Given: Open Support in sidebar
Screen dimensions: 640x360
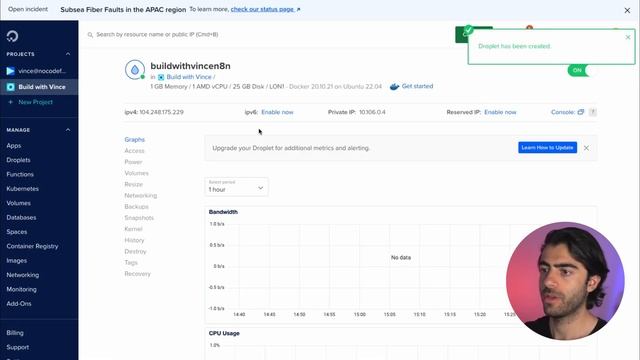Looking at the screenshot, I should [x=18, y=347].
